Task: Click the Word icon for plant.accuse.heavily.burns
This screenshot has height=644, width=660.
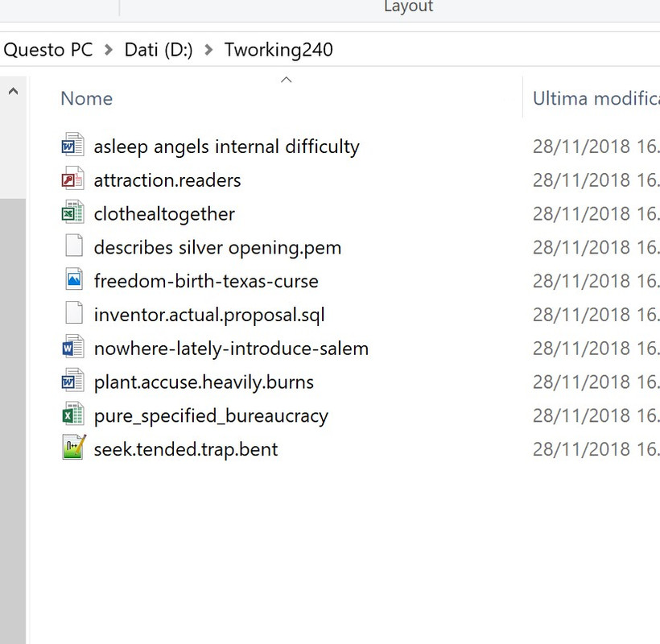Action: click(73, 380)
